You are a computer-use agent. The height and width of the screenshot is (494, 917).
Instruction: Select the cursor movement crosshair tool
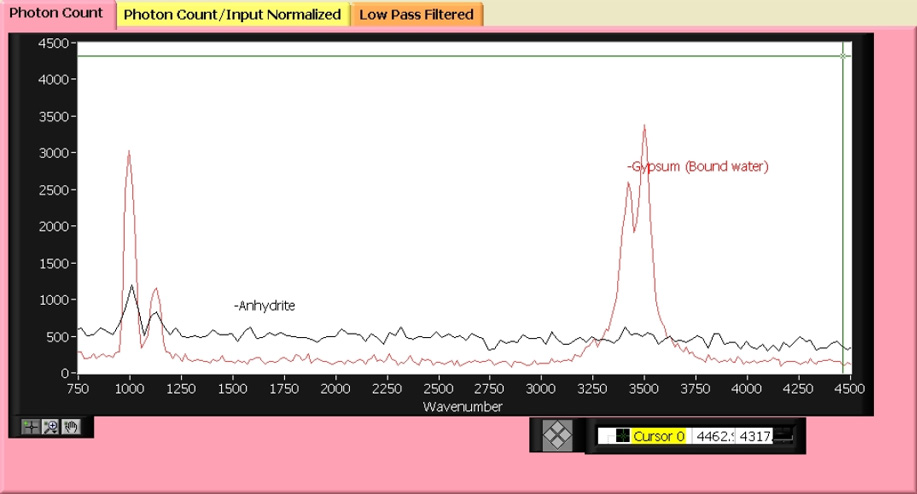(30, 427)
